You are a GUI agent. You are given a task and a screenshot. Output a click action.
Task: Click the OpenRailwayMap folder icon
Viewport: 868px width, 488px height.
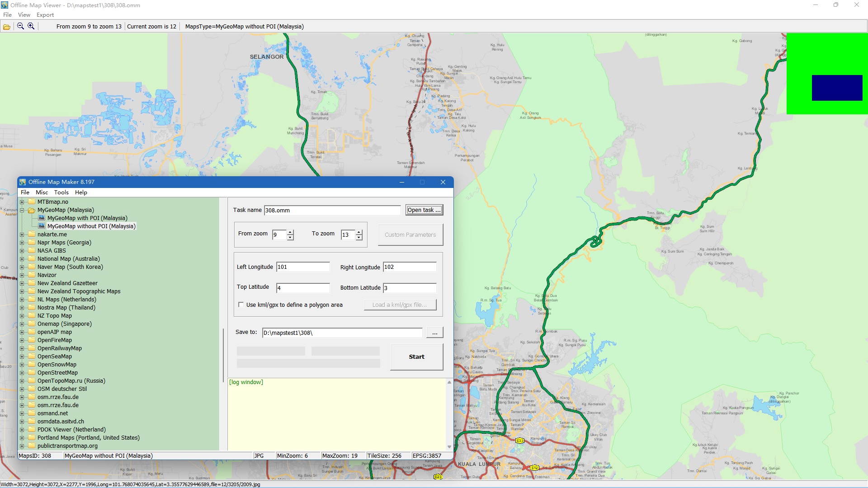[x=32, y=348]
